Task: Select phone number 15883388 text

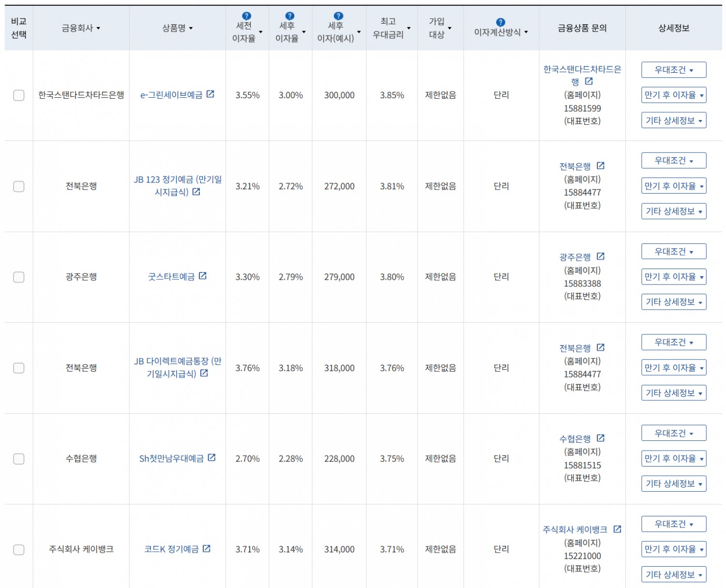Action: point(582,284)
